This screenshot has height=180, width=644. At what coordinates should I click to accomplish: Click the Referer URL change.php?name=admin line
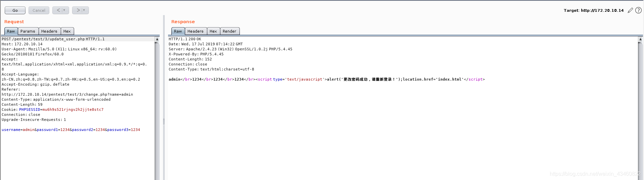pyautogui.click(x=67, y=94)
